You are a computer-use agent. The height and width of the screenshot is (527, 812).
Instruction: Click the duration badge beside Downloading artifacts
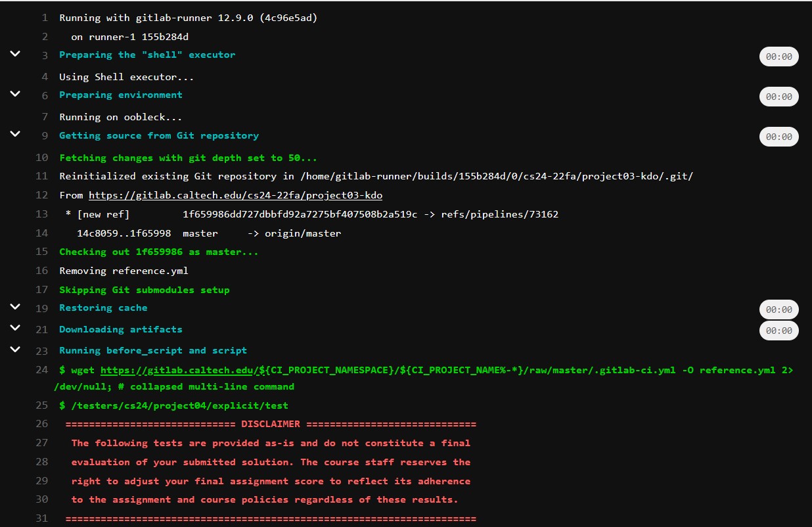[x=778, y=331]
